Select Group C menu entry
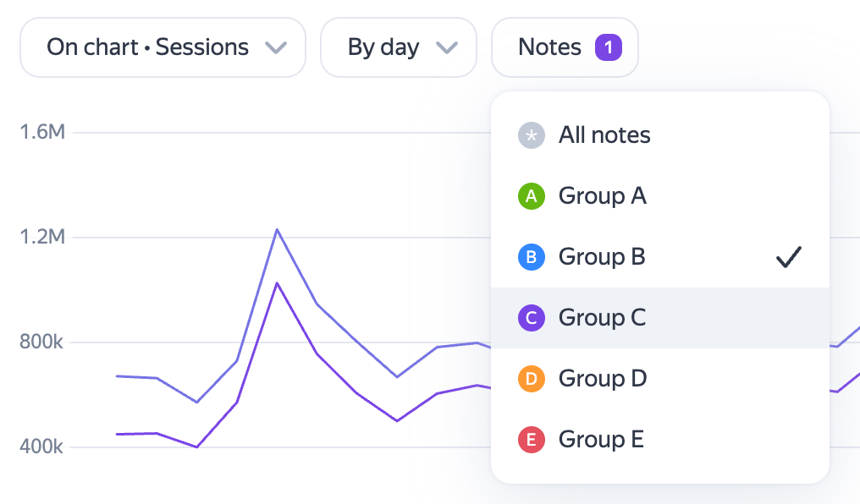 tap(659, 318)
